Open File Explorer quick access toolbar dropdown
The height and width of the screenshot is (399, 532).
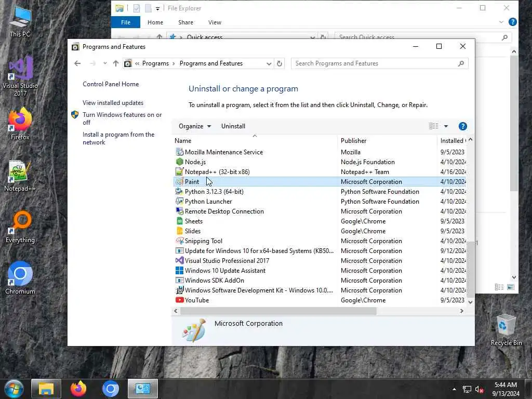pos(157,8)
